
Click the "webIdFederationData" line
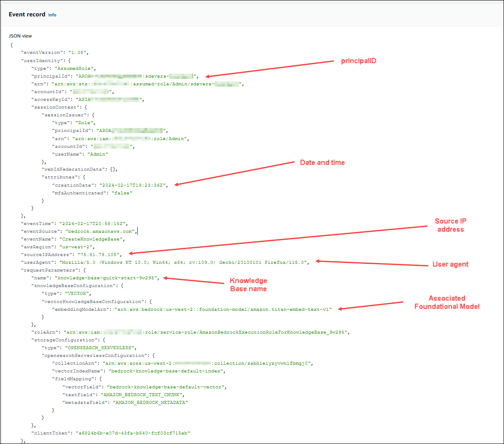coord(79,169)
